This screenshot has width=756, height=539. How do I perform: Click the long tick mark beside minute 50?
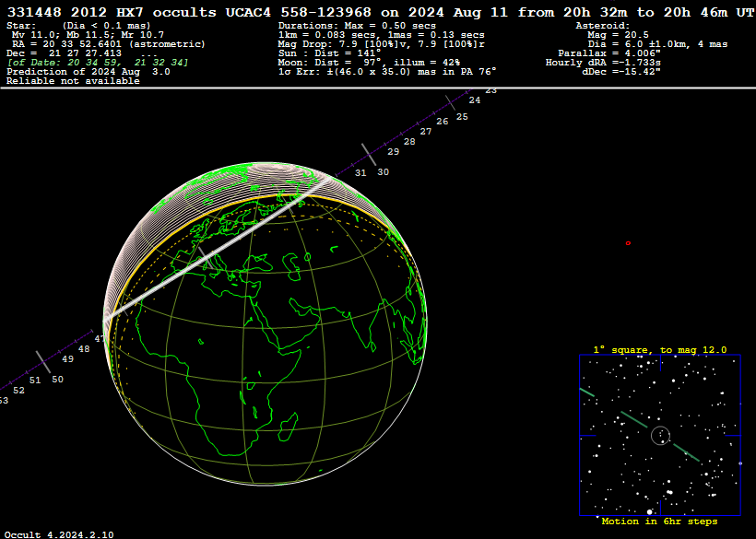(x=43, y=362)
